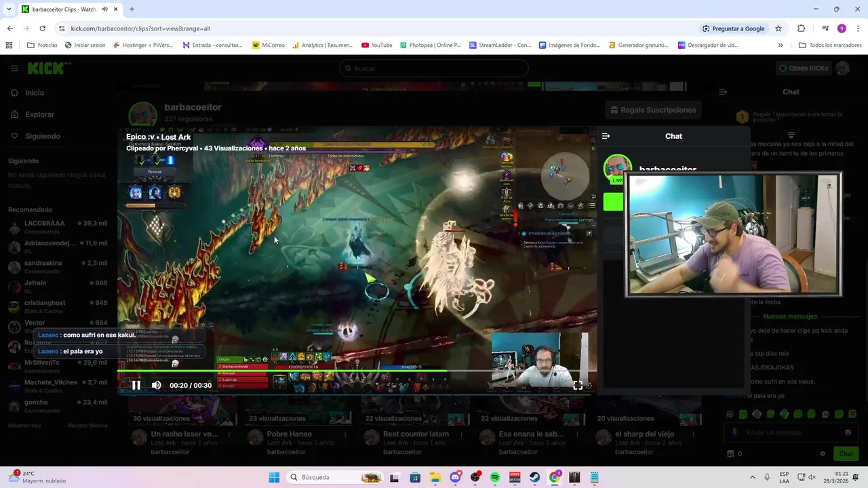Screen dimensions: 868x488
Task: Open options for Un rasho laser clip
Action: pos(229,434)
